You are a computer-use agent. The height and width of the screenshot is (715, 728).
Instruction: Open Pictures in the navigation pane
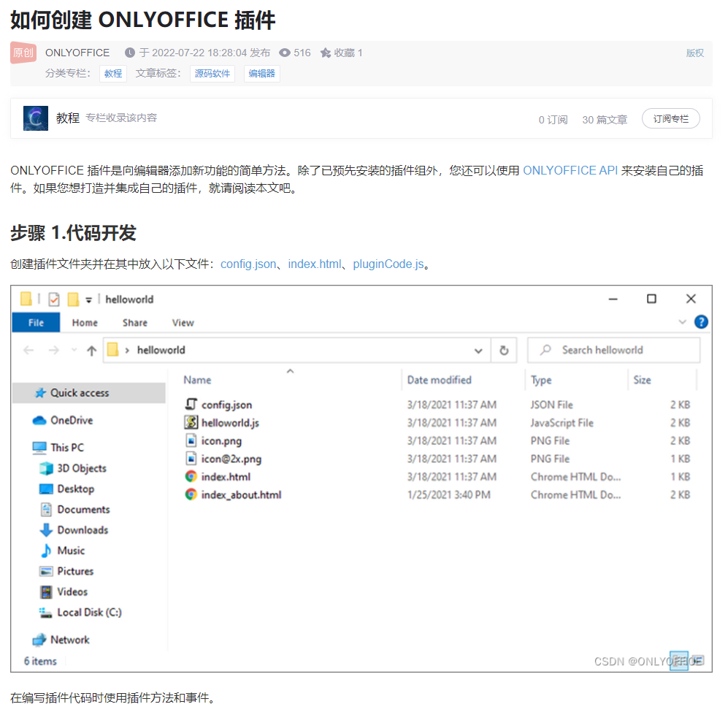[x=66, y=572]
